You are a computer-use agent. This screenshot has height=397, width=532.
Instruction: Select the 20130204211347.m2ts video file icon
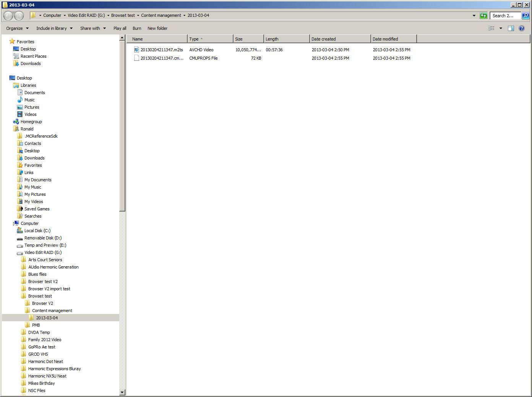click(x=136, y=50)
